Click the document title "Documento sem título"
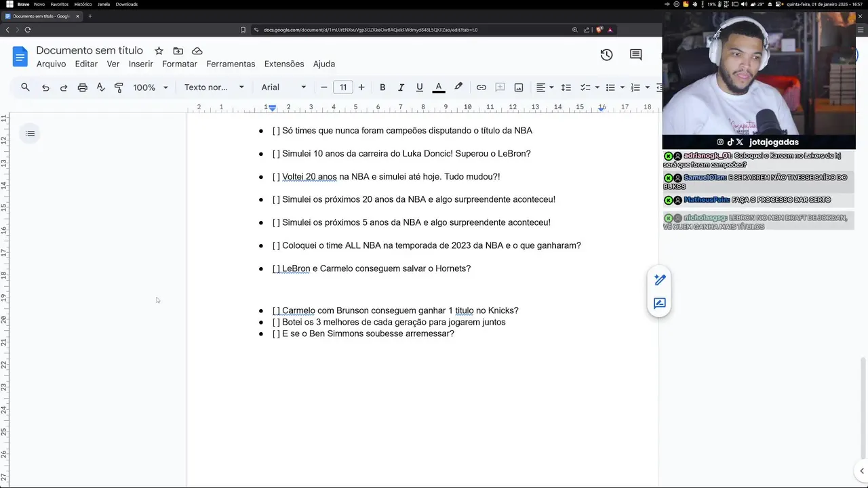Screen dimensions: 868x488 pos(90,50)
